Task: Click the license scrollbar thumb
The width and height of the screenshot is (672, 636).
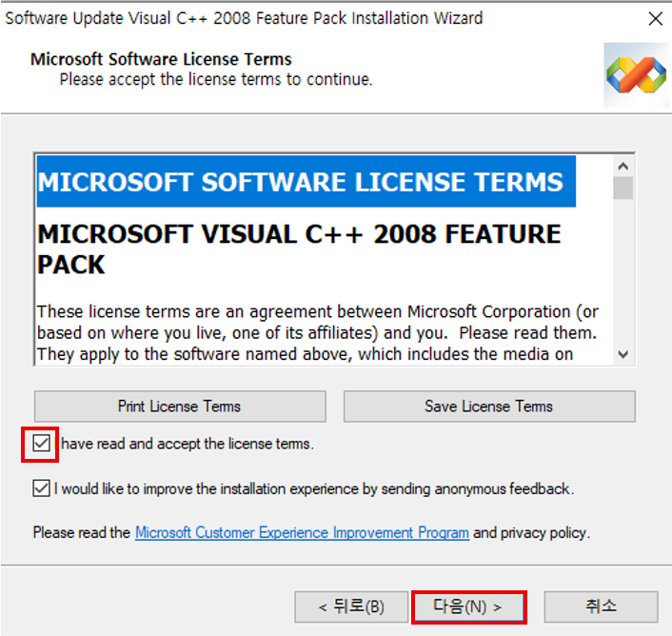Action: 623,187
